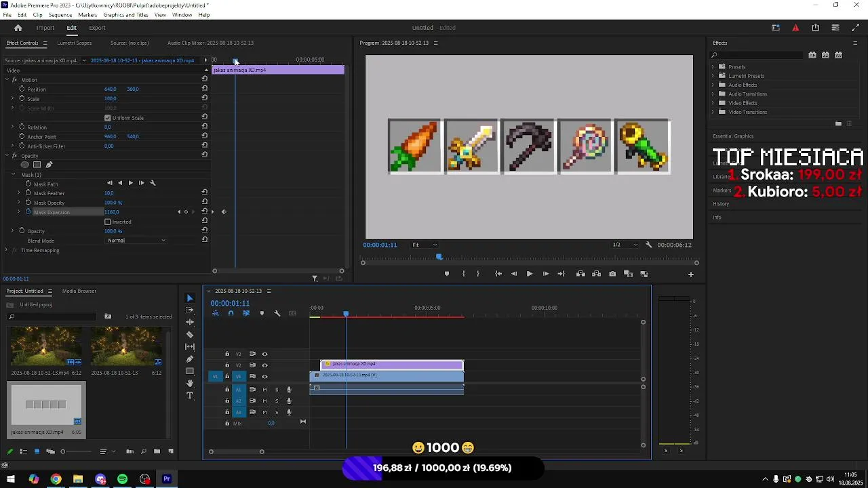Expand the Lumetri Presets folder

713,76
